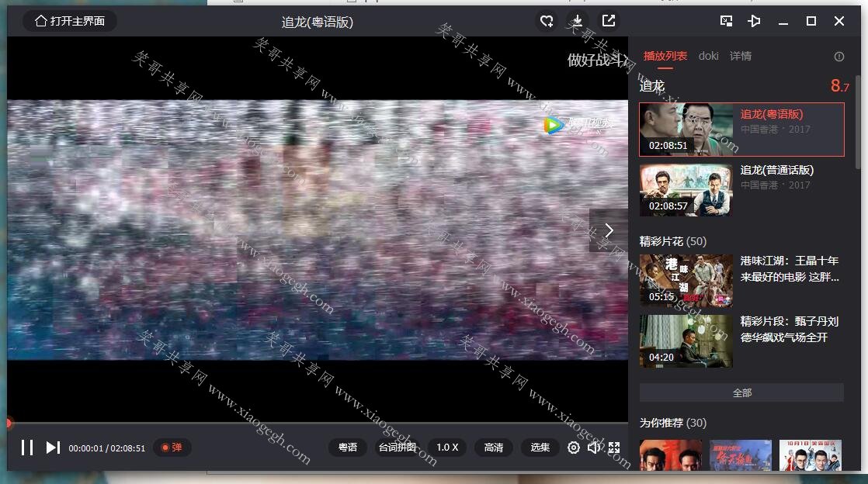
Task: Toggle the 弹 danmaku switch
Action: pyautogui.click(x=172, y=448)
